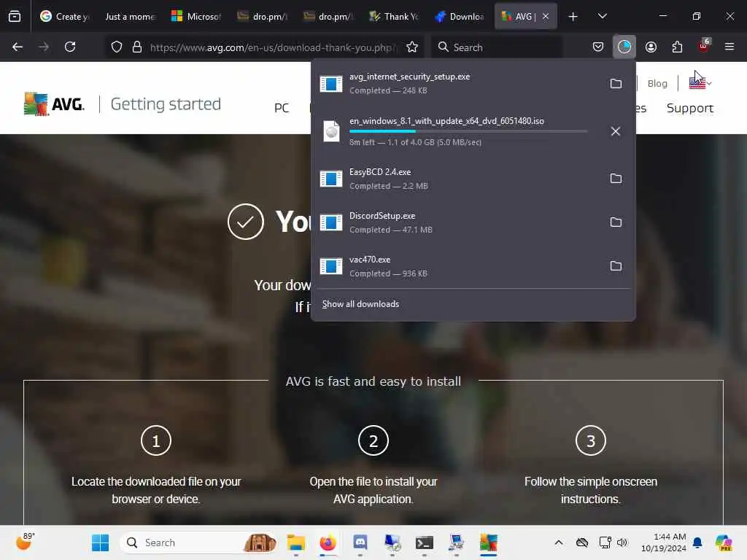The image size is (747, 560).
Task: Show DiscordSetup.exe in folder
Action: (x=616, y=222)
